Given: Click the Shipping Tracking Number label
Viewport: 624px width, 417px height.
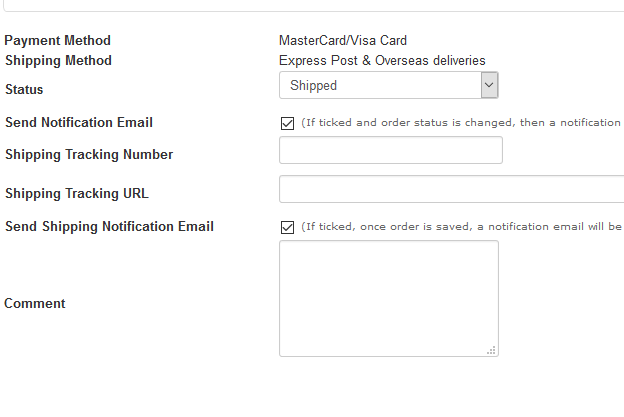Looking at the screenshot, I should tap(89, 154).
